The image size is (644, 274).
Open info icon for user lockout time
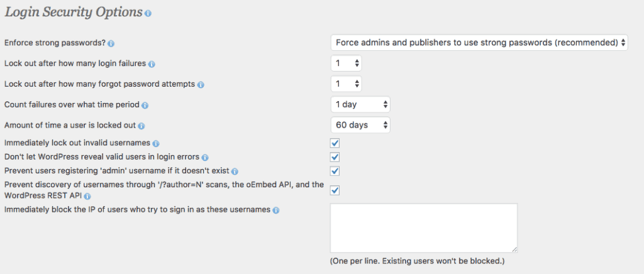pos(142,126)
